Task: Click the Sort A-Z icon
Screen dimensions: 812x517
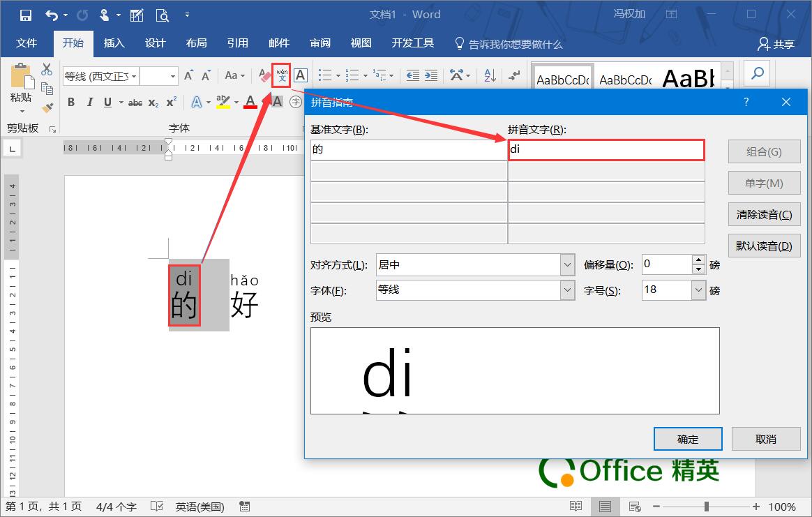Action: pyautogui.click(x=488, y=75)
